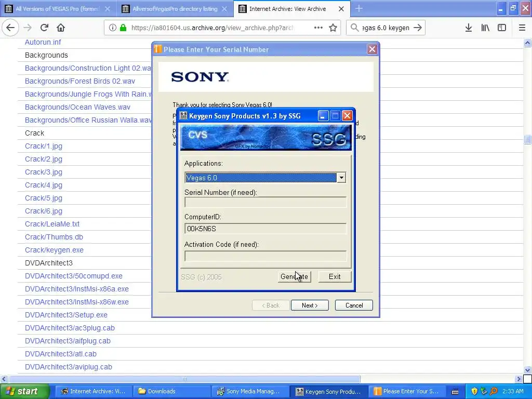Viewport: 532px width, 399px height.
Task: Open the hamburger application menu
Action: (522, 28)
